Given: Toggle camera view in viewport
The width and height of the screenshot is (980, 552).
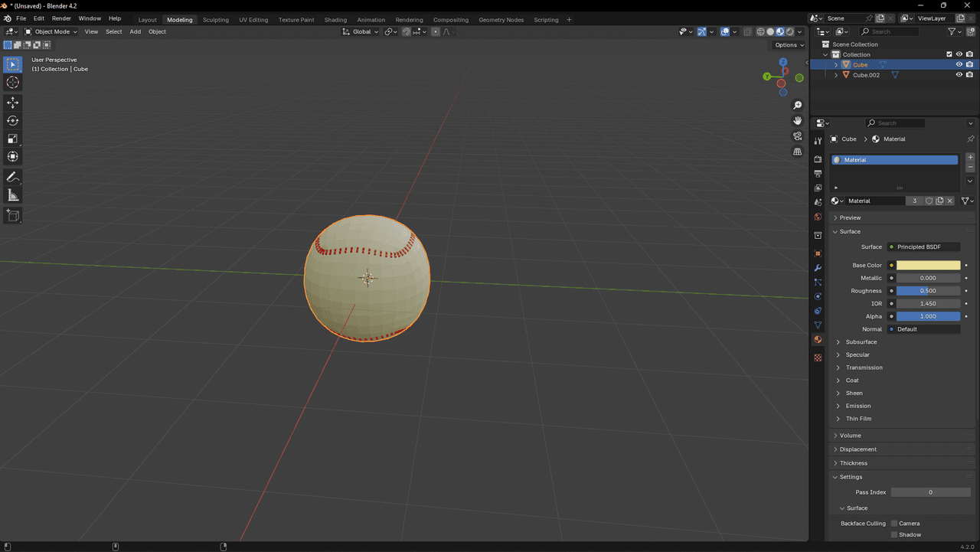Looking at the screenshot, I should click(798, 136).
